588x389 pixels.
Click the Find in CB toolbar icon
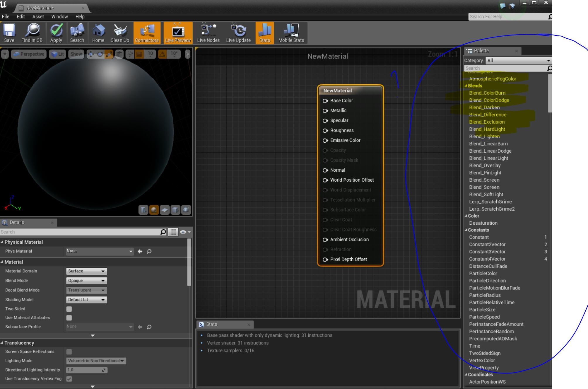point(32,33)
